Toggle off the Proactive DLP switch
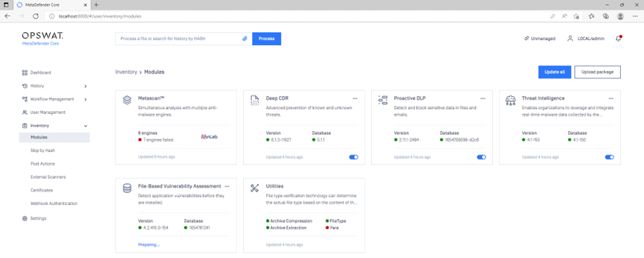The width and height of the screenshot is (644, 258). pyautogui.click(x=482, y=157)
